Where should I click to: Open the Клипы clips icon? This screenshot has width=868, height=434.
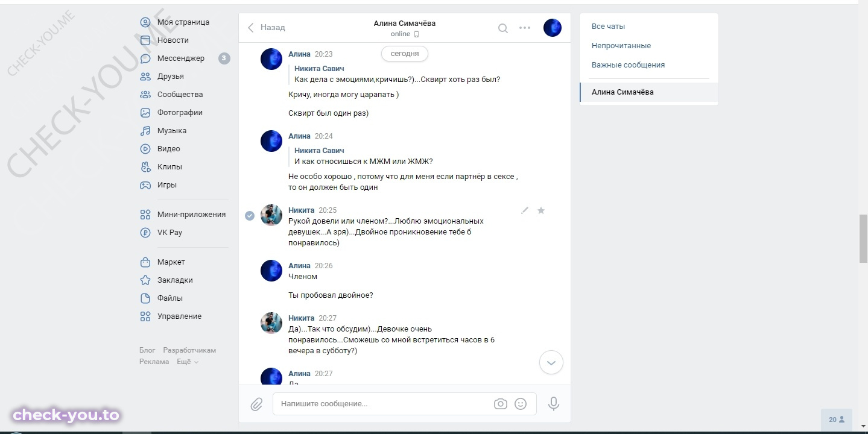coord(145,167)
